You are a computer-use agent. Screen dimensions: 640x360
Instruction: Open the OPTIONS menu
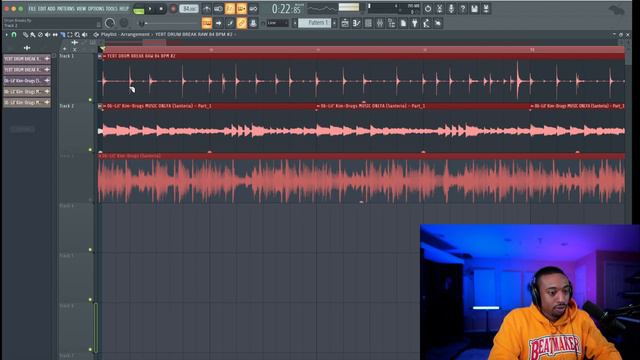coord(96,9)
